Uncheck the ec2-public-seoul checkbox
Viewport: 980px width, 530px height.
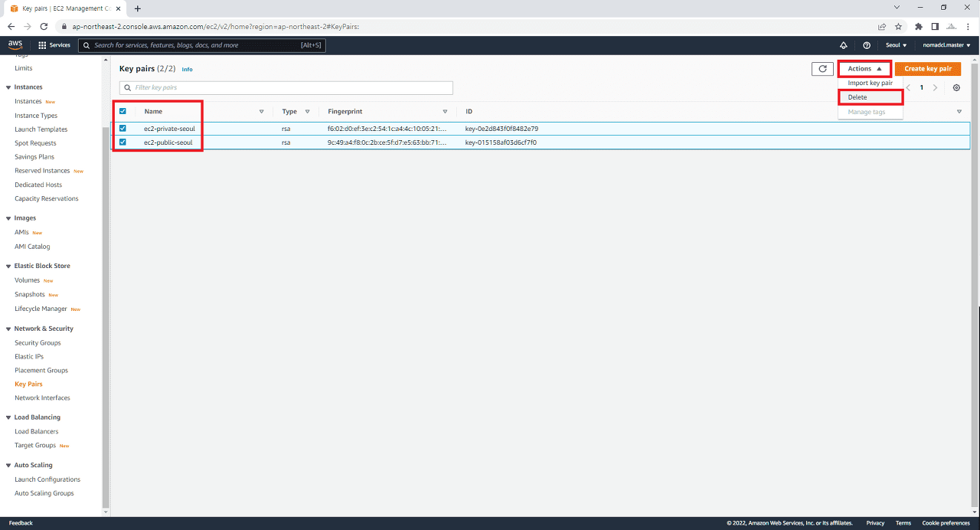click(122, 142)
